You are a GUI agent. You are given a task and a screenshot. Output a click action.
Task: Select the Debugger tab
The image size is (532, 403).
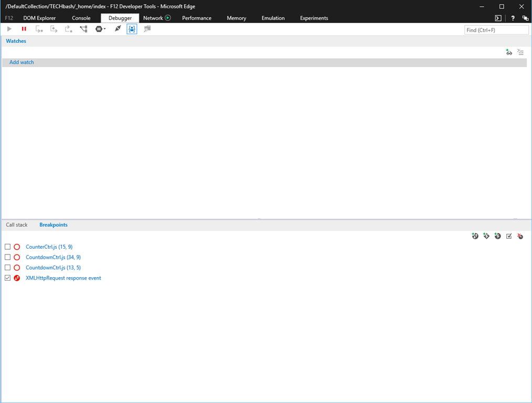120,18
